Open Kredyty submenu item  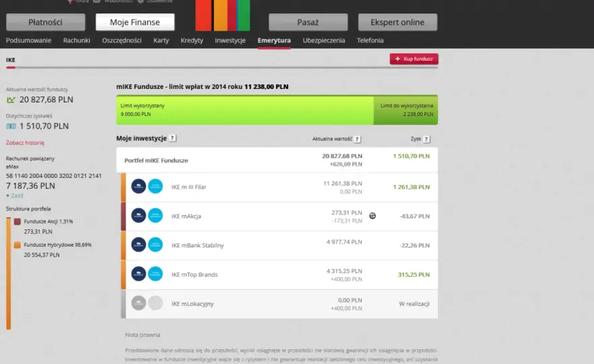[192, 40]
